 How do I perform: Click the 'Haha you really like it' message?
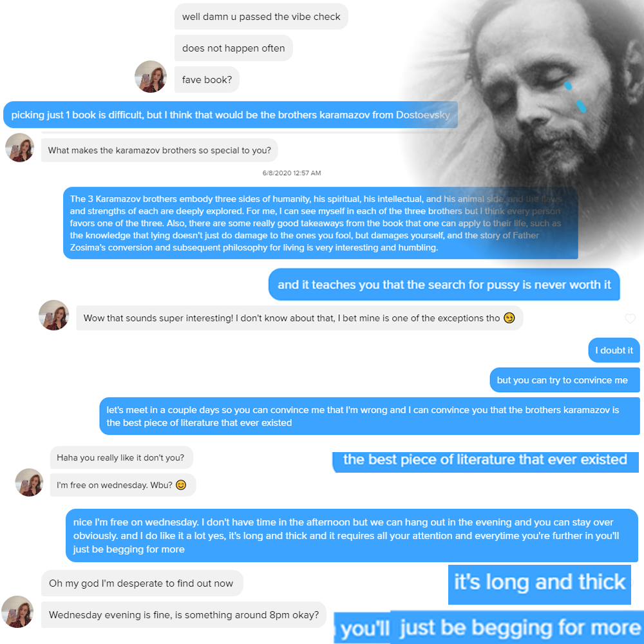(122, 457)
